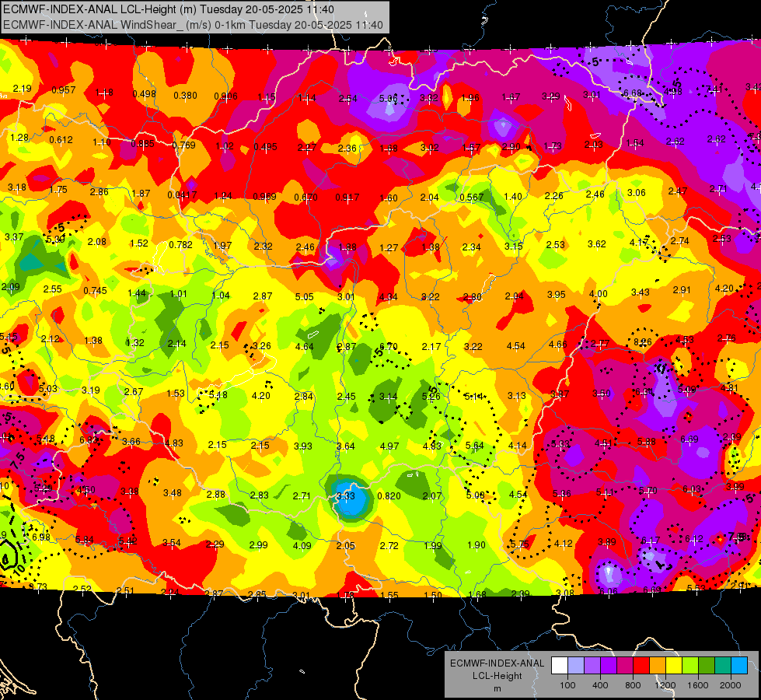Image resolution: width=761 pixels, height=700 pixels.
Task: Click the WindShear 0-1km title line
Action: click(193, 25)
